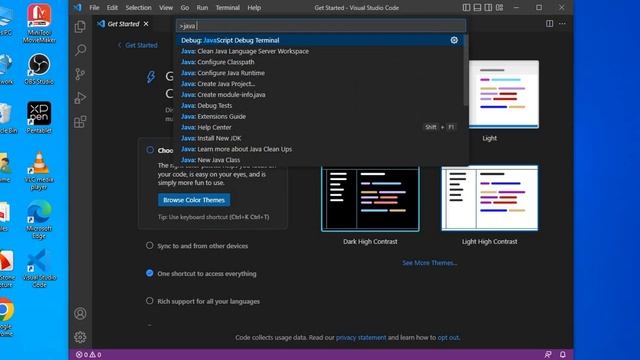
Task: Click the command palette input field
Action: pos(321,26)
